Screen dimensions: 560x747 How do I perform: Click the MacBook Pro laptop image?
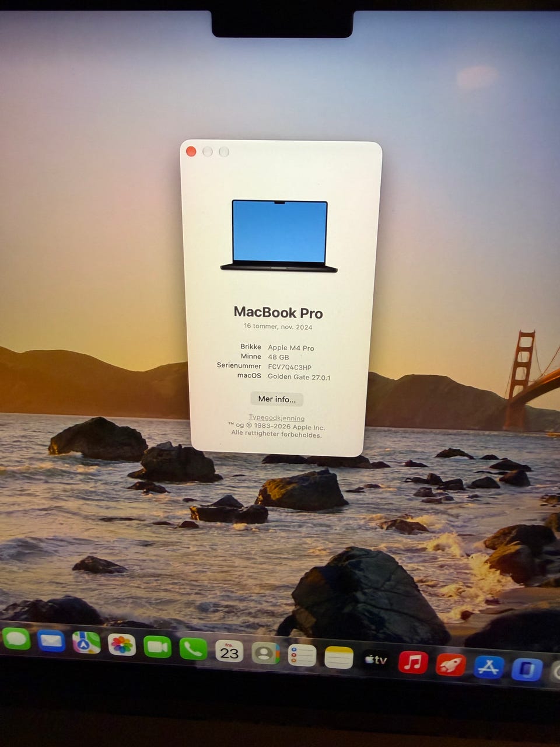279,236
